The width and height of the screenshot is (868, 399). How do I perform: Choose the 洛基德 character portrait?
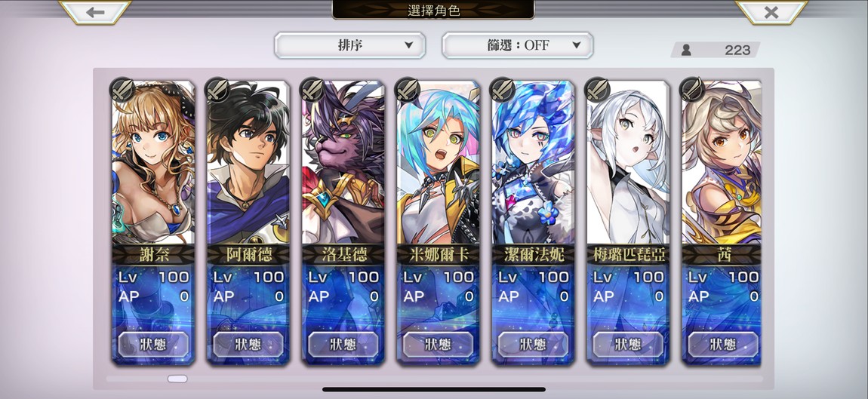[x=343, y=162]
